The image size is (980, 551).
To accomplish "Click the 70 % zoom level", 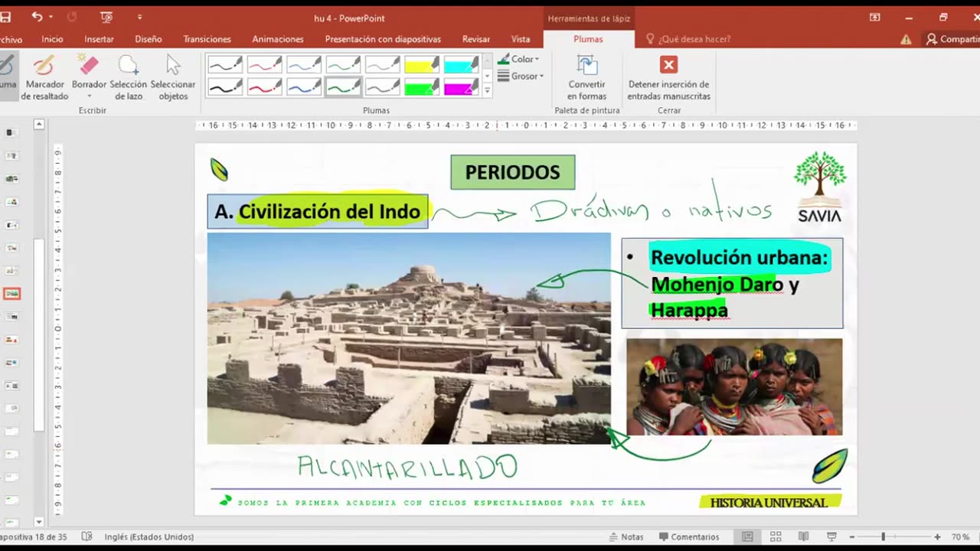I will point(961,536).
